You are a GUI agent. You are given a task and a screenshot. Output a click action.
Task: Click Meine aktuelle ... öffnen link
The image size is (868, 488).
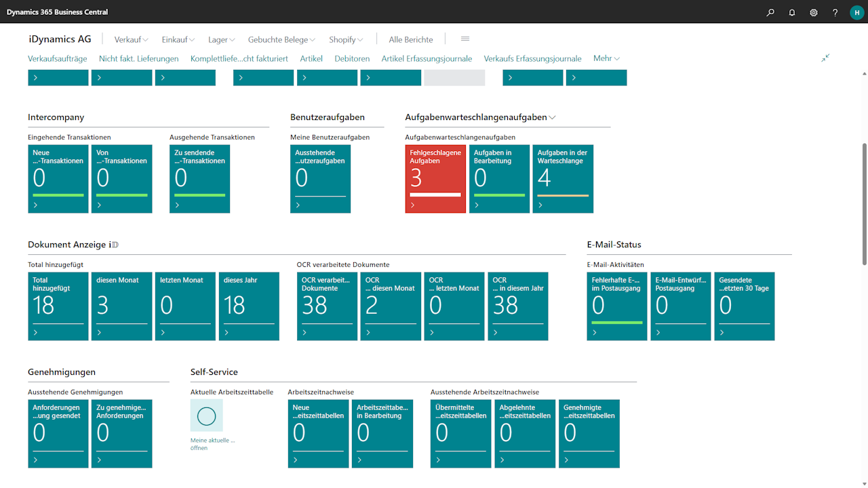[212, 444]
